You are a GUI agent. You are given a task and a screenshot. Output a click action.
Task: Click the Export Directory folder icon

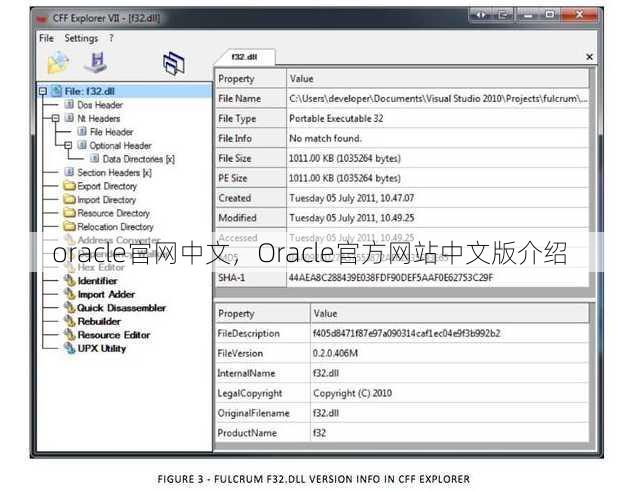tap(69, 186)
